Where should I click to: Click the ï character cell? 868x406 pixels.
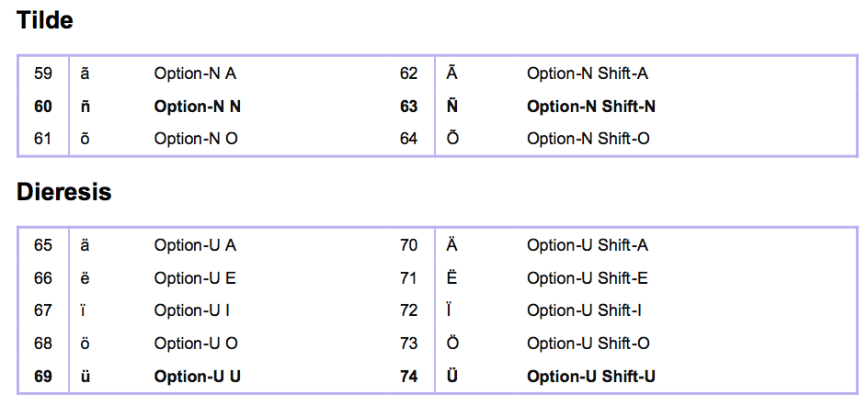point(84,310)
